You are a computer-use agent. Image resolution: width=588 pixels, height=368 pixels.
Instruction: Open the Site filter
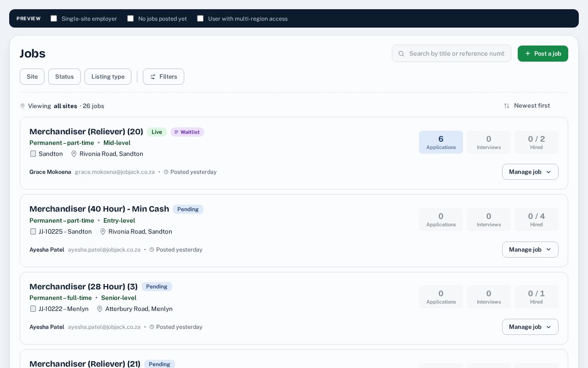[32, 76]
